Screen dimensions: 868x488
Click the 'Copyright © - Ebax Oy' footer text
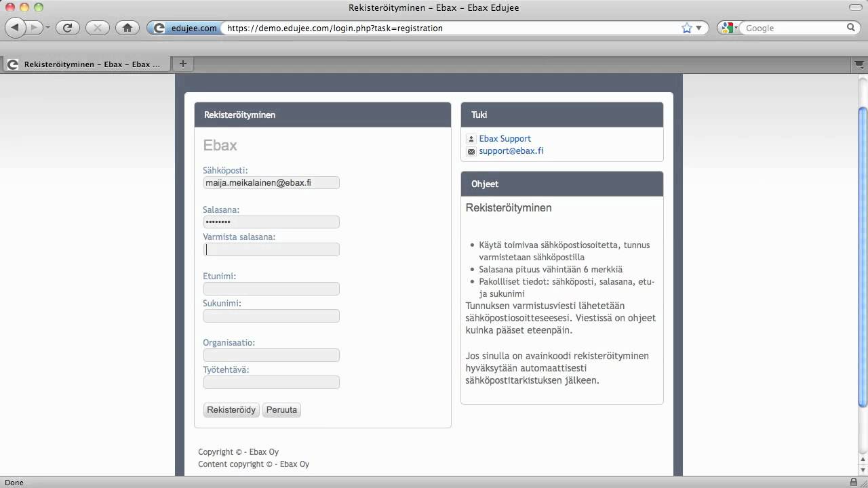tap(238, 452)
